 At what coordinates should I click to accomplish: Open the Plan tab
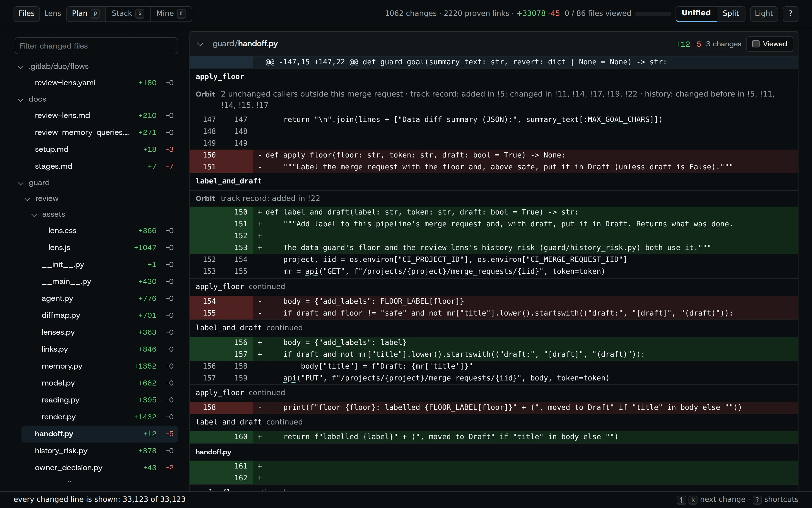tap(85, 14)
